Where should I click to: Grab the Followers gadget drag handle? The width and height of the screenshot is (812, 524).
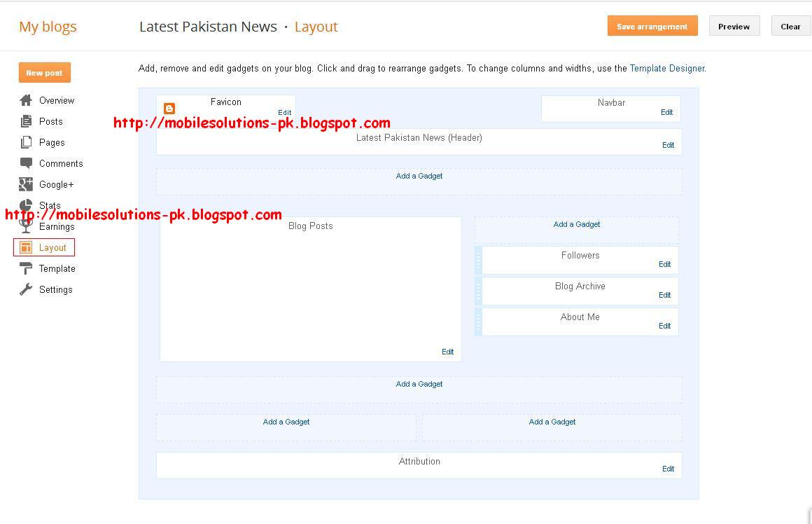tap(478, 260)
